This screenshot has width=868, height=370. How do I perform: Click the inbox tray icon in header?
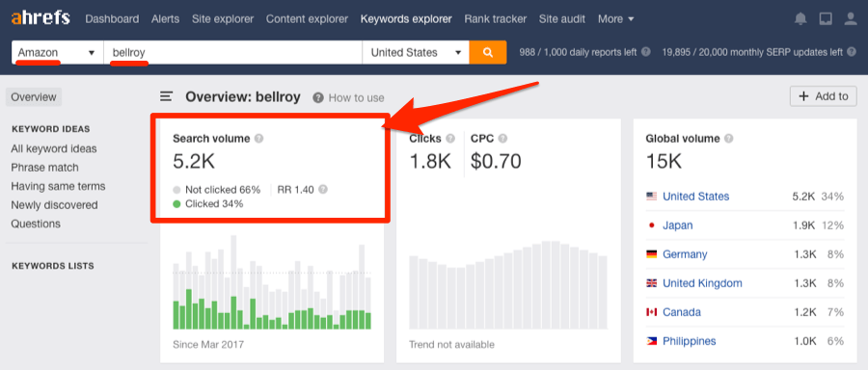tap(826, 19)
